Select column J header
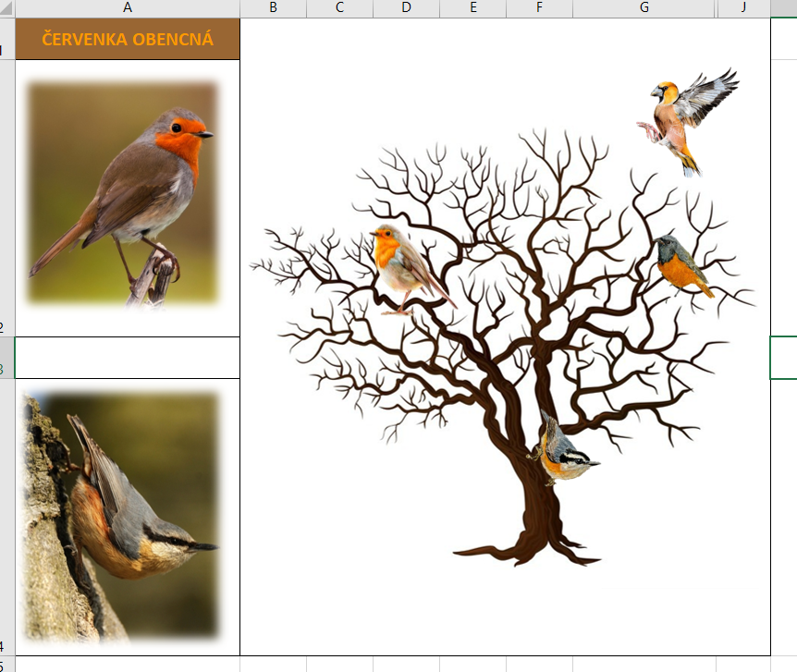This screenshot has height=672, width=797. point(743,8)
